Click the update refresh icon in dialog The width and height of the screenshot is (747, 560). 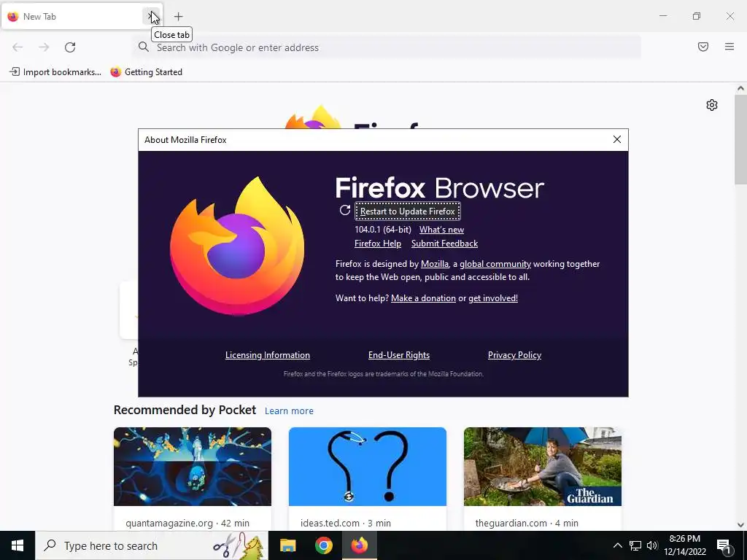pos(345,210)
